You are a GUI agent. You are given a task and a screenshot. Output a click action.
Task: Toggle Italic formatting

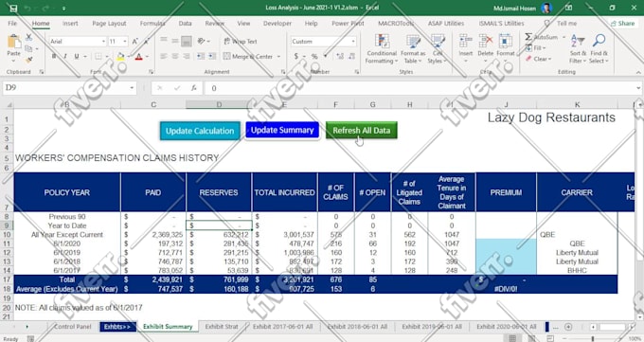tap(65, 56)
